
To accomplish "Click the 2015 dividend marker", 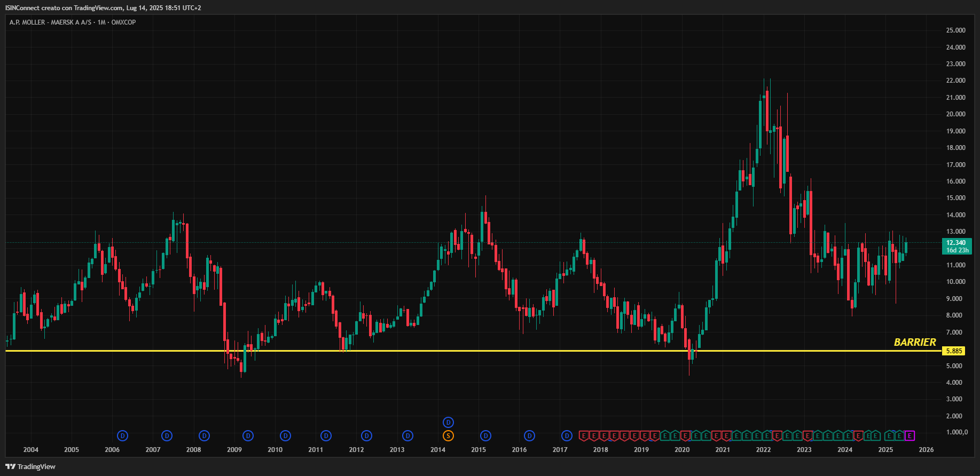I will (x=485, y=436).
